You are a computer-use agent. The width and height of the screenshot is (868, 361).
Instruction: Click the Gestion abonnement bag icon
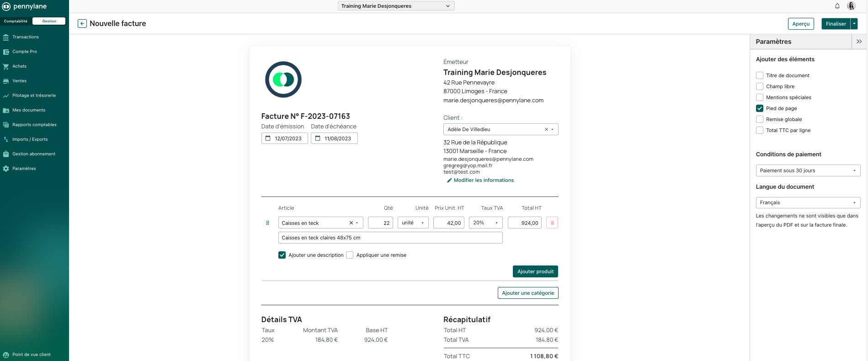click(x=6, y=154)
